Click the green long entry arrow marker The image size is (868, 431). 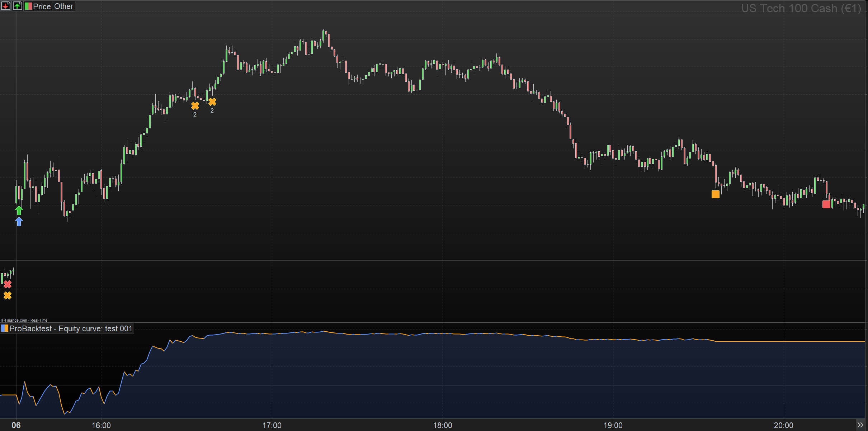click(x=19, y=210)
